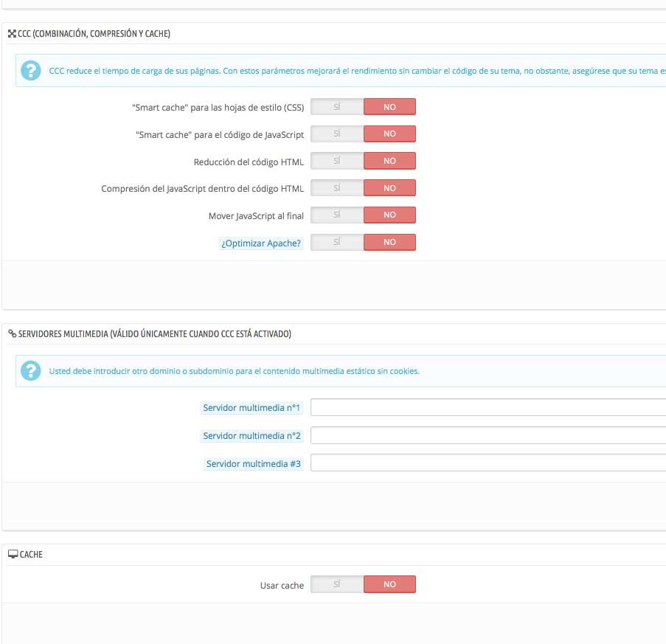Click into the Servidor multimedia #3 field
This screenshot has height=644, width=666.
point(488,463)
